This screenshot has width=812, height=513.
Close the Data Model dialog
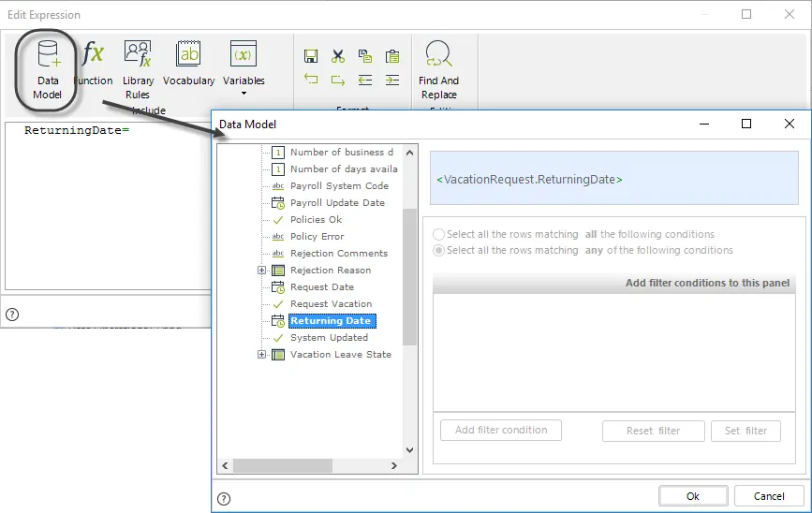coord(790,124)
